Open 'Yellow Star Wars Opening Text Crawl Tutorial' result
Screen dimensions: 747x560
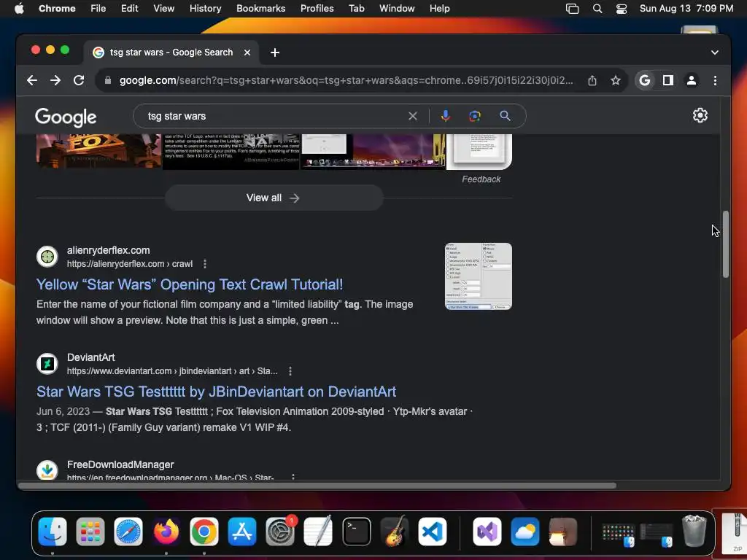(x=190, y=284)
